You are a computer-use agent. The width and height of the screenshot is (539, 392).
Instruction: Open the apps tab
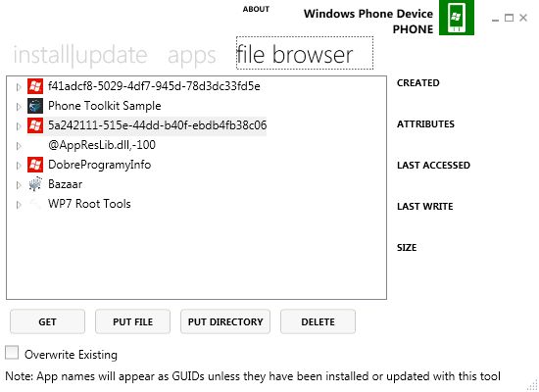click(191, 56)
